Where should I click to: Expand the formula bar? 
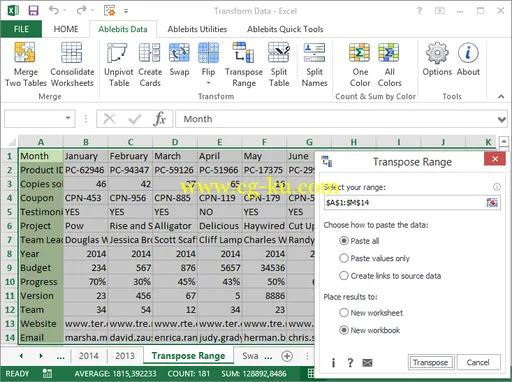[502, 119]
